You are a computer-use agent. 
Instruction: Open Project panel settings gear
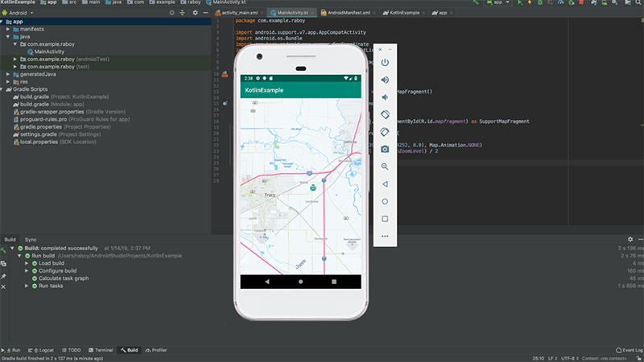(x=195, y=14)
